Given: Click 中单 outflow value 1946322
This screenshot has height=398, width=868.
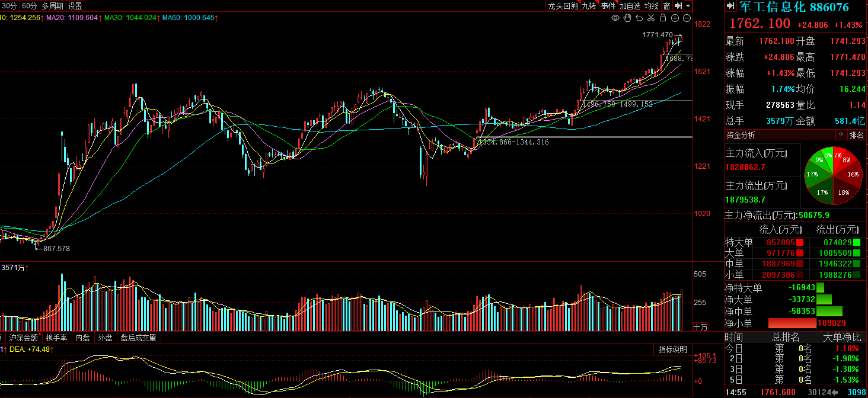Looking at the screenshot, I should coord(837,264).
